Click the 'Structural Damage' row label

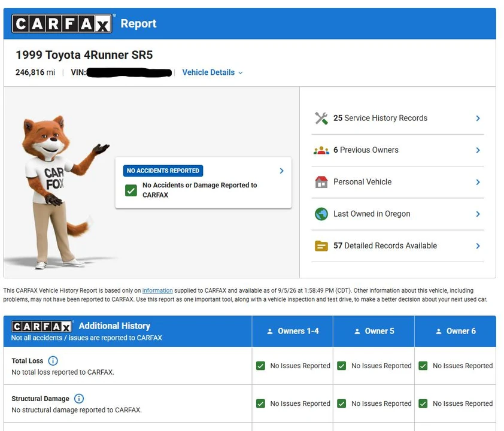(40, 399)
